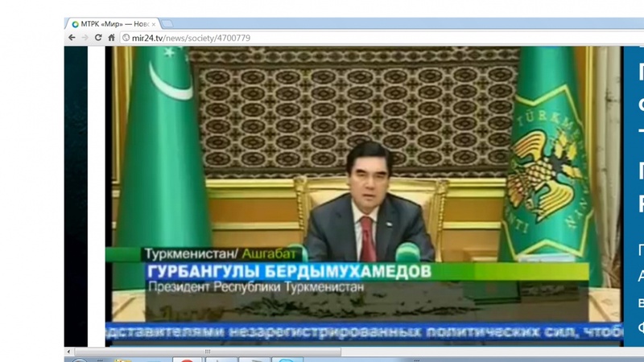Click the ГУРБАНГУЛЫ БЕРДЫМУХАМЕДОВ caption
This screenshot has height=362, width=644.
(289, 272)
